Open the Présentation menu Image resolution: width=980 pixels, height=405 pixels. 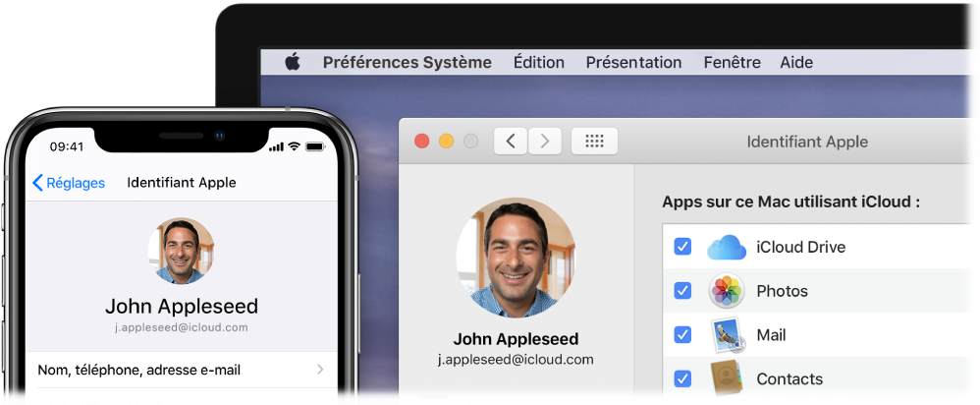pyautogui.click(x=633, y=63)
